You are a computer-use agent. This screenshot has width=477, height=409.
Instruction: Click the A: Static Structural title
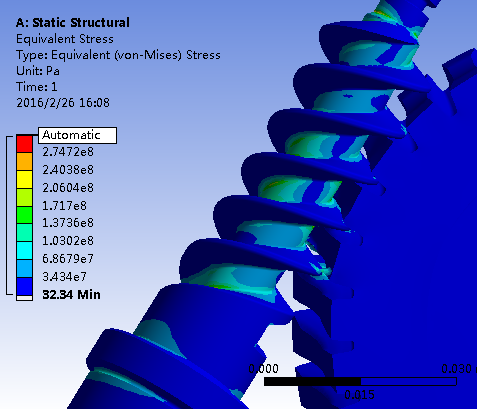pyautogui.click(x=73, y=23)
